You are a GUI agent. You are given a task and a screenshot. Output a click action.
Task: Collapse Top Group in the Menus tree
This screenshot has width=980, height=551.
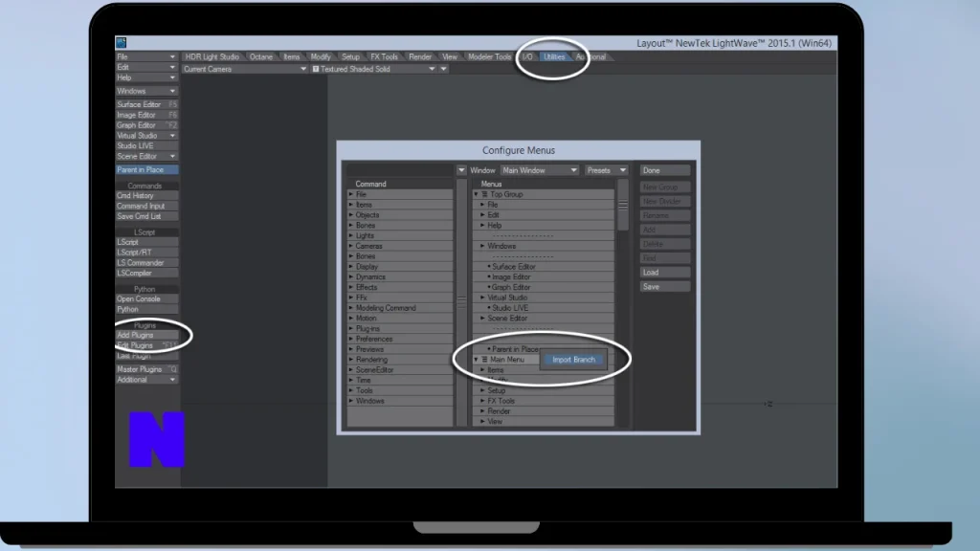(x=477, y=194)
